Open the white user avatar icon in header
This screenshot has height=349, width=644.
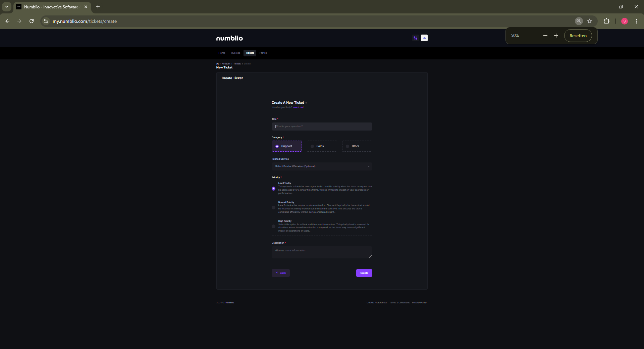[x=424, y=38]
